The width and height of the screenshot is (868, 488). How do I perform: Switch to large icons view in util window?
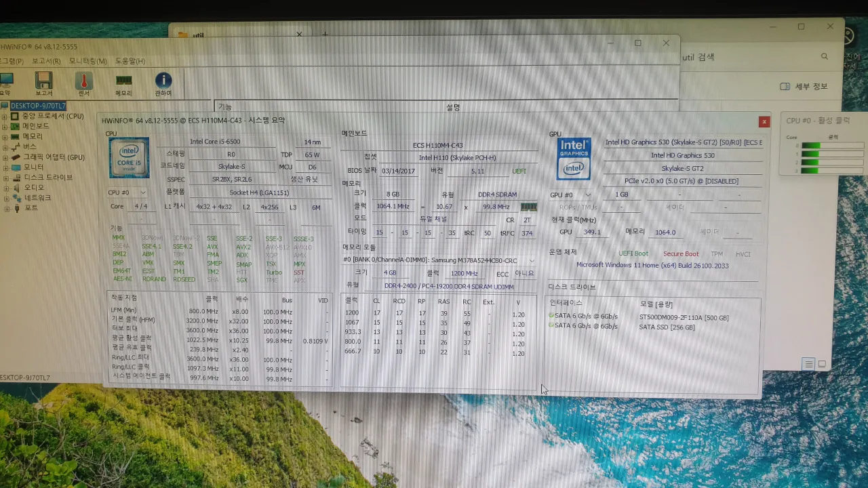coord(822,364)
